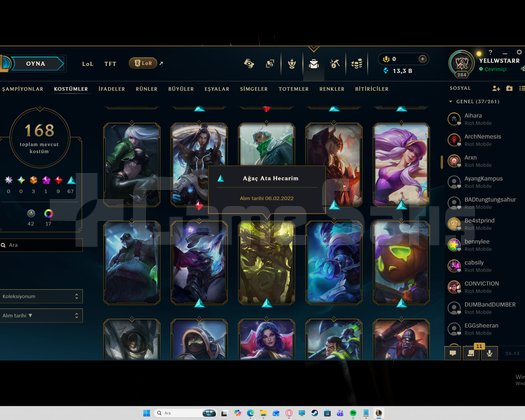Open the LoR launcher button
The image size is (525, 420).
pyautogui.click(x=143, y=63)
